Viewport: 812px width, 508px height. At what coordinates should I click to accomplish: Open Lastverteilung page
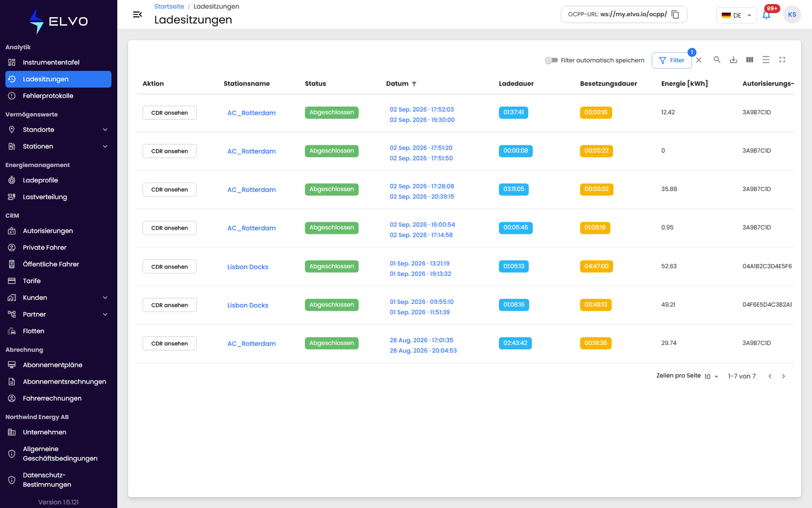click(x=58, y=197)
